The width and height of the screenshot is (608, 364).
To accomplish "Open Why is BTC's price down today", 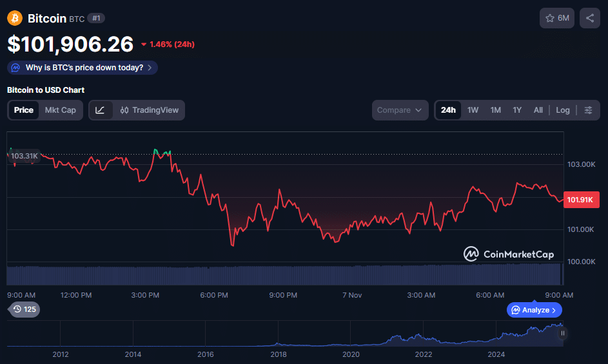I will point(82,68).
